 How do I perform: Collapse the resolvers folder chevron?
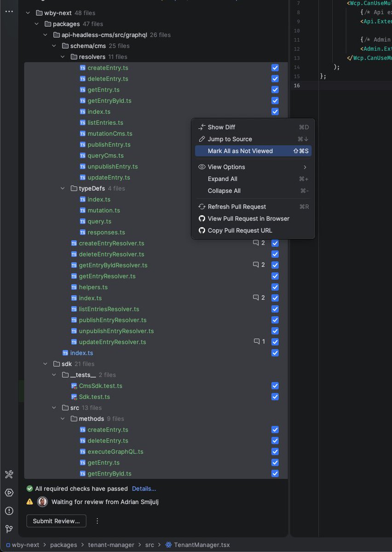[63, 57]
